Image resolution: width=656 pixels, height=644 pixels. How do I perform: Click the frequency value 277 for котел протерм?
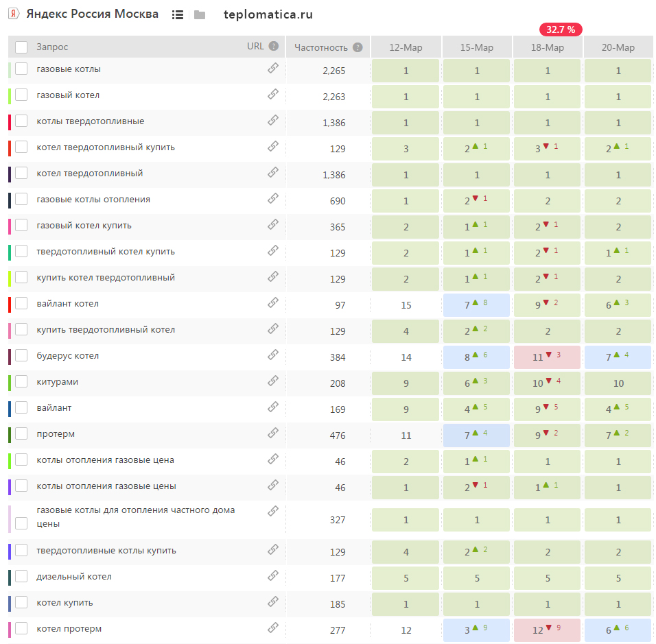338,630
